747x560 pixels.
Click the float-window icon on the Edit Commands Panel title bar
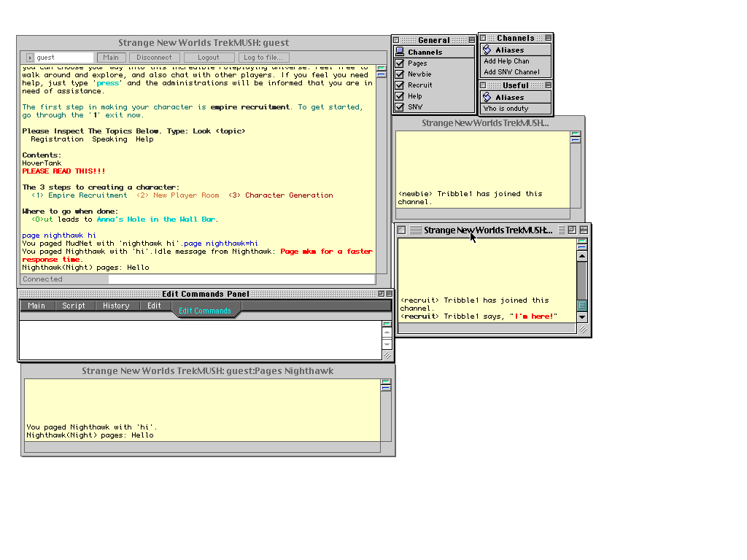[381, 294]
